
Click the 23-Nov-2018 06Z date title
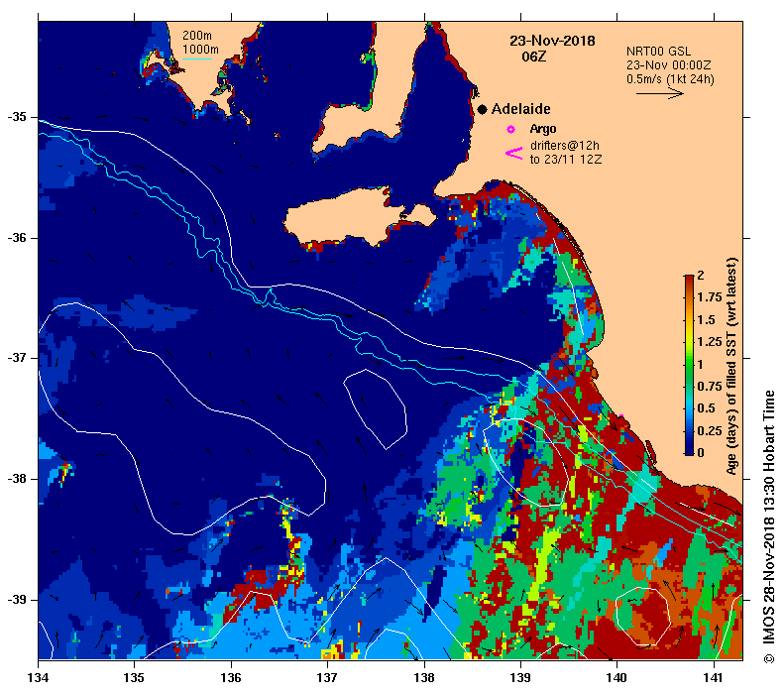552,48
